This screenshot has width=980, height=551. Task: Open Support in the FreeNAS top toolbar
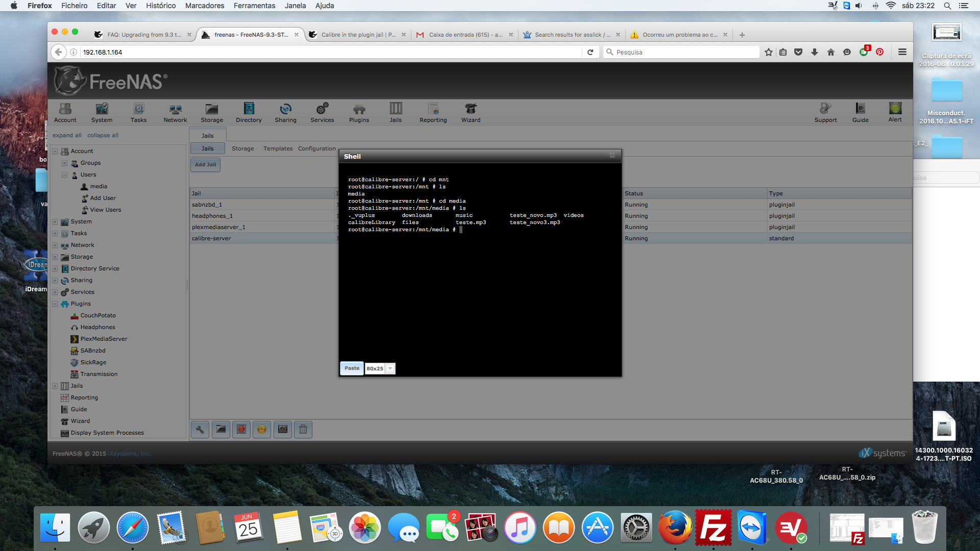[x=825, y=113]
